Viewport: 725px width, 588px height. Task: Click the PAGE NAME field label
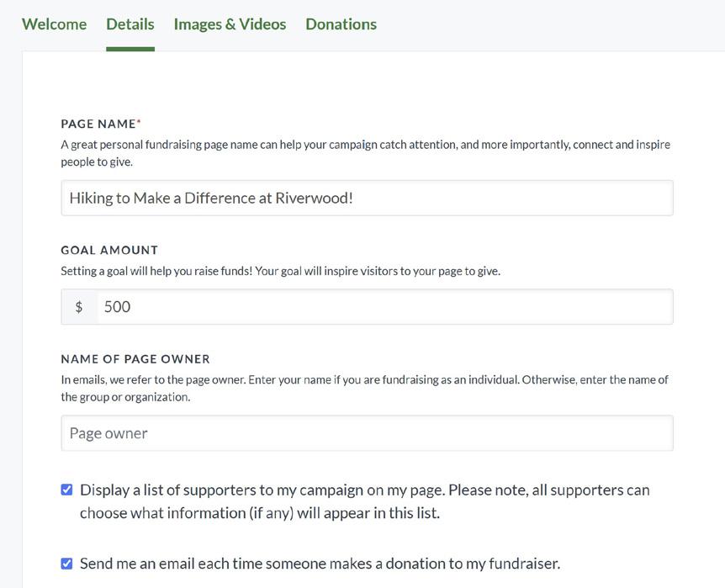tap(98, 124)
